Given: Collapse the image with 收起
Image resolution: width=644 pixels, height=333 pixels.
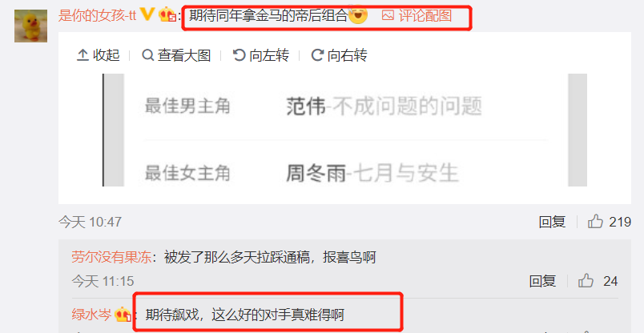Looking at the screenshot, I should (x=99, y=55).
